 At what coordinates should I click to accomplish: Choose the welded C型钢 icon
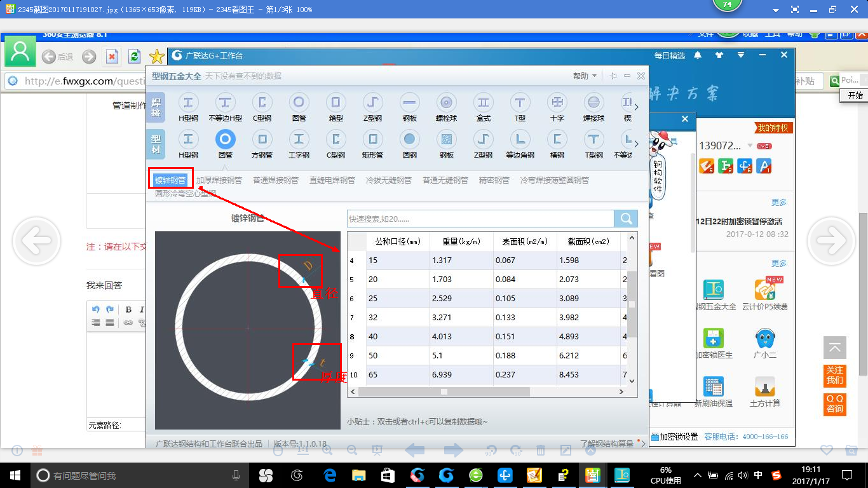[x=262, y=102]
